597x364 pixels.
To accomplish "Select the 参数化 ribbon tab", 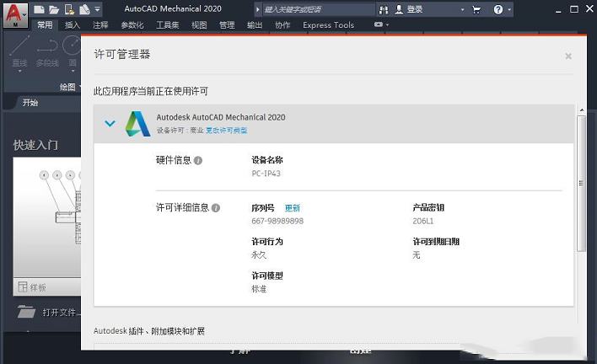I will (x=132, y=25).
